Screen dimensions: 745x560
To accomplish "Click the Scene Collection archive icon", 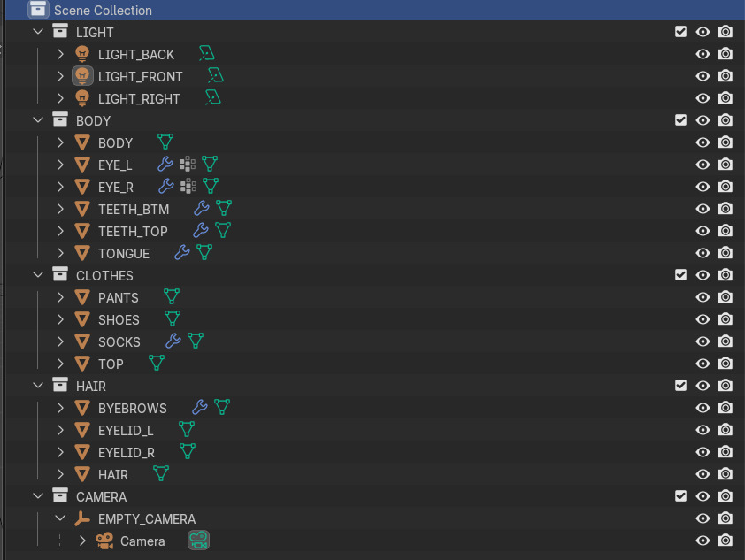I will 38,10.
